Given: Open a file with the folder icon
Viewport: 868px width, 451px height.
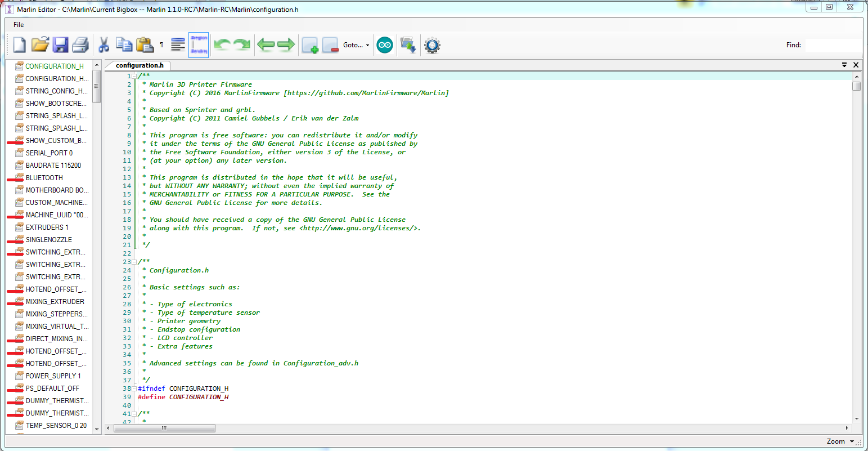Looking at the screenshot, I should pyautogui.click(x=40, y=45).
